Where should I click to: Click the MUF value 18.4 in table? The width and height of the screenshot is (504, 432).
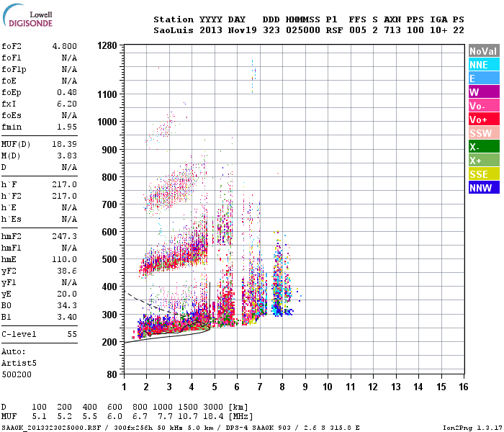click(213, 416)
